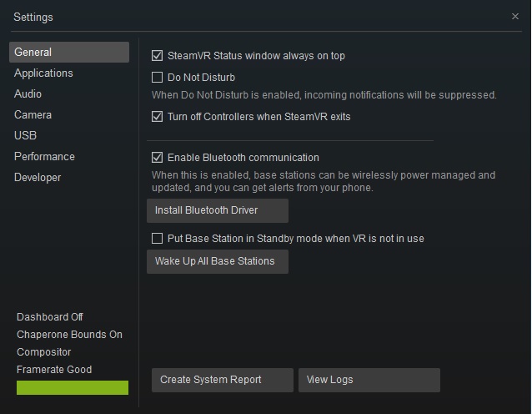
Task: Open View Logs
Action: click(369, 380)
